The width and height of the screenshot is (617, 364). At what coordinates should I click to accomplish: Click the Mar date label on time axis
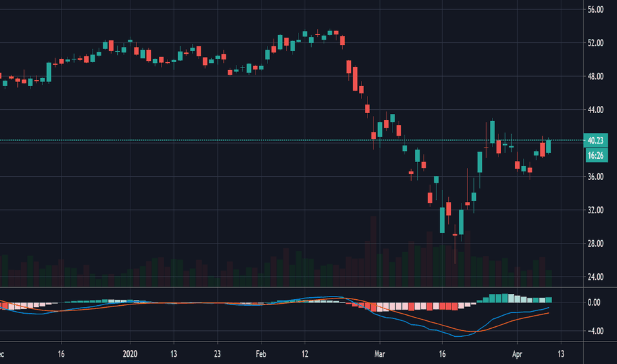[380, 354]
